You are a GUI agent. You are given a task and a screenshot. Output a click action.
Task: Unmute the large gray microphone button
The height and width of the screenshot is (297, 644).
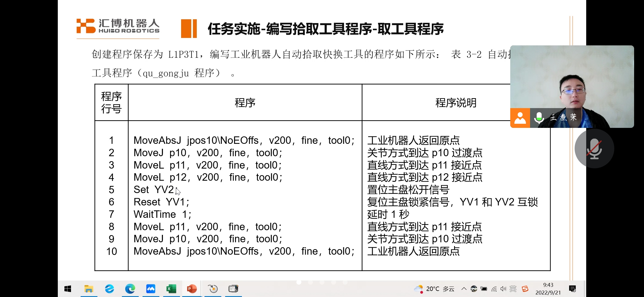click(x=594, y=148)
